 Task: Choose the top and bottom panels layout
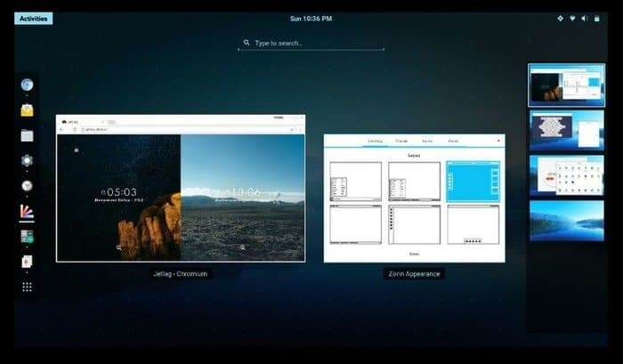click(x=356, y=224)
